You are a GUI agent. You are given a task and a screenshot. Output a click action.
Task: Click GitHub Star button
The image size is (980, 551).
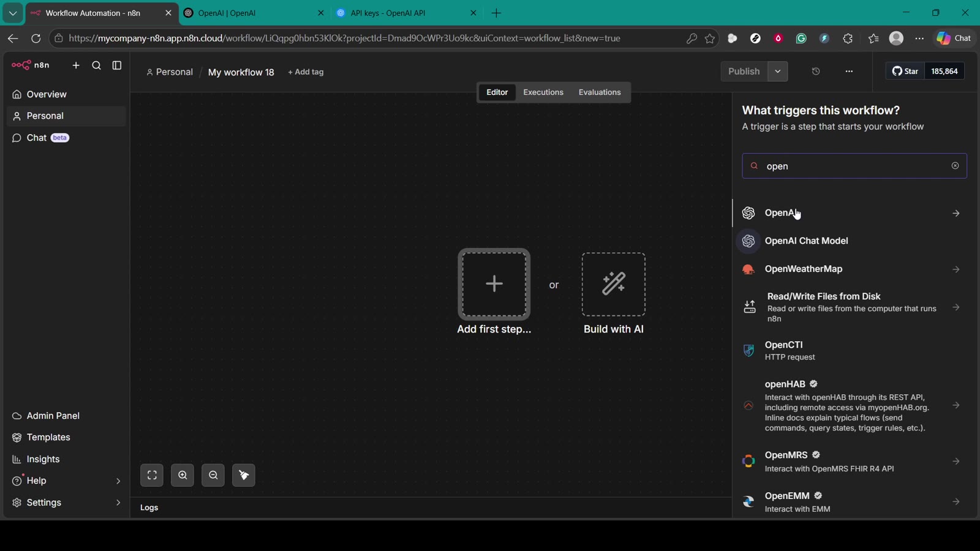(x=905, y=72)
